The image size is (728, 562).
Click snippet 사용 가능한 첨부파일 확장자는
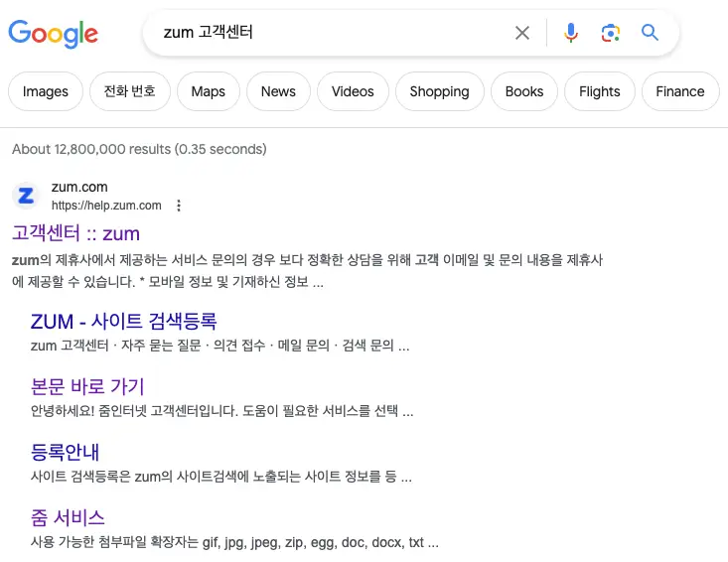point(234,542)
